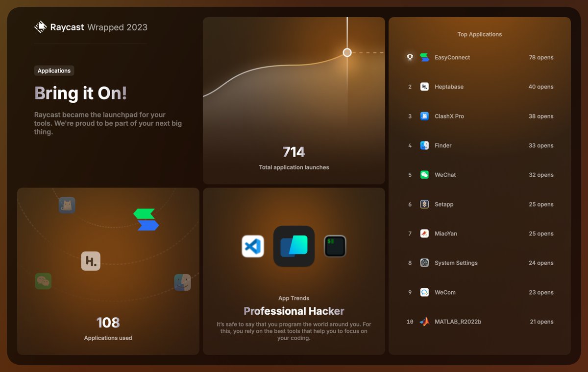Viewport: 588px width, 372px height.
Task: Click the Bring it On! heading
Action: point(80,93)
